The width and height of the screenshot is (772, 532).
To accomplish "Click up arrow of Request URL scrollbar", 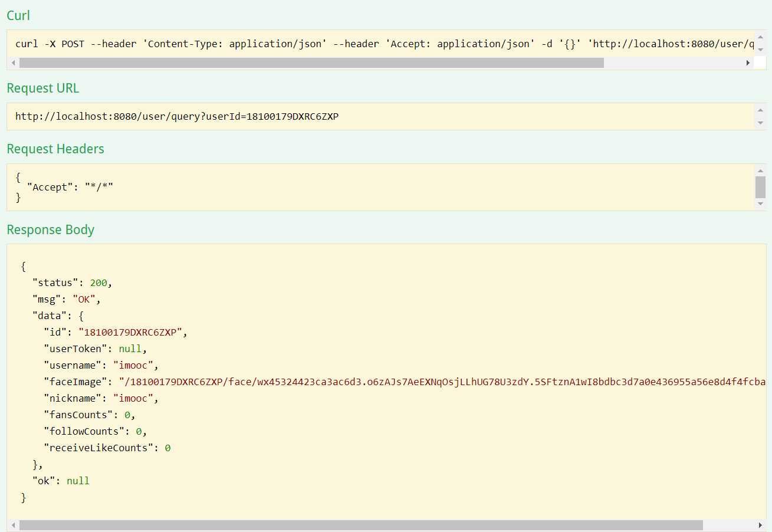I will 760,110.
